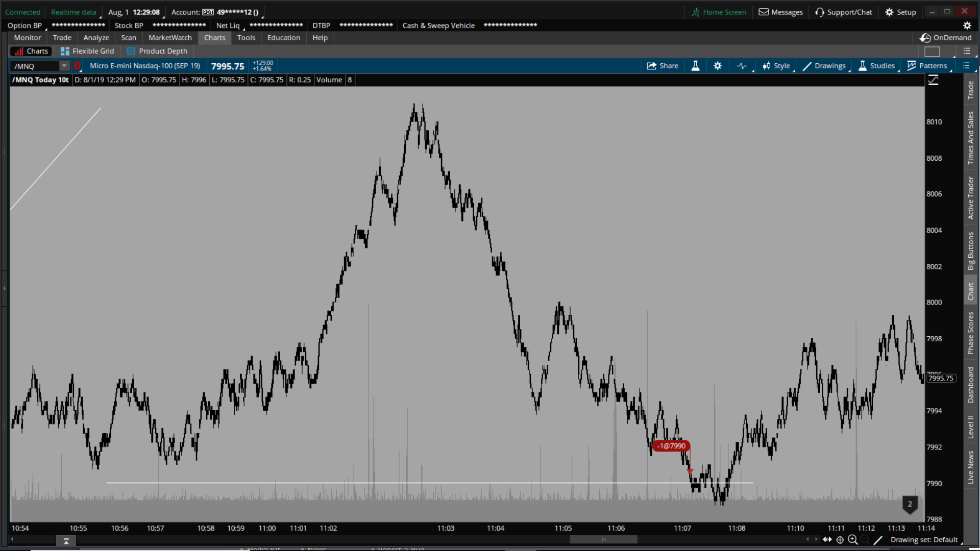The image size is (980, 551).
Task: Switch to the Flexible Grid sub-tab
Action: (87, 51)
